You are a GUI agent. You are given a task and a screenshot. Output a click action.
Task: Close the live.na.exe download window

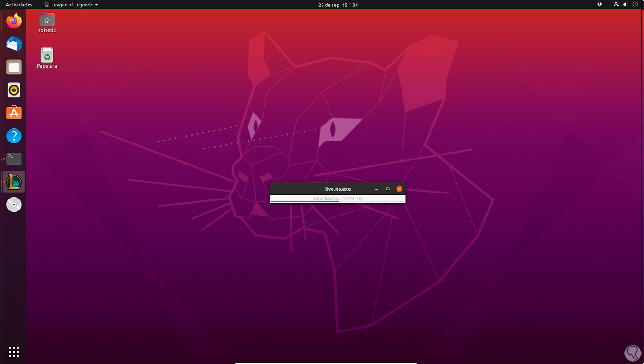(x=399, y=189)
